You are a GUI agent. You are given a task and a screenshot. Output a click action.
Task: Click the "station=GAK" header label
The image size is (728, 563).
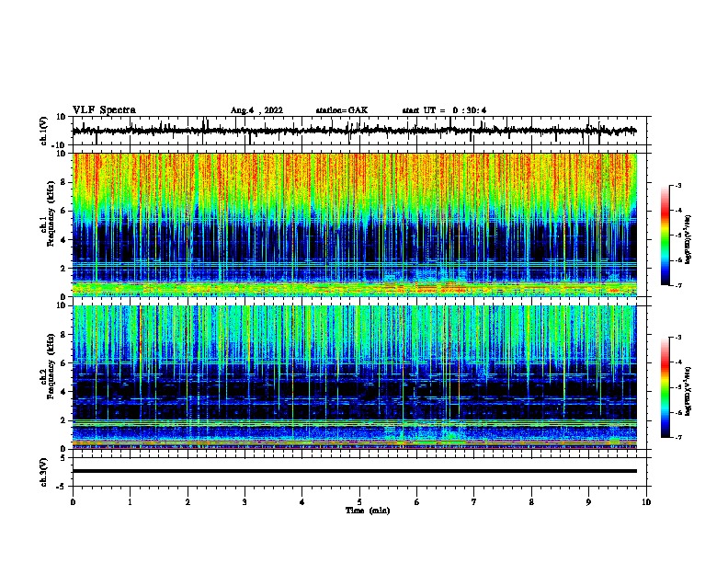click(x=342, y=110)
